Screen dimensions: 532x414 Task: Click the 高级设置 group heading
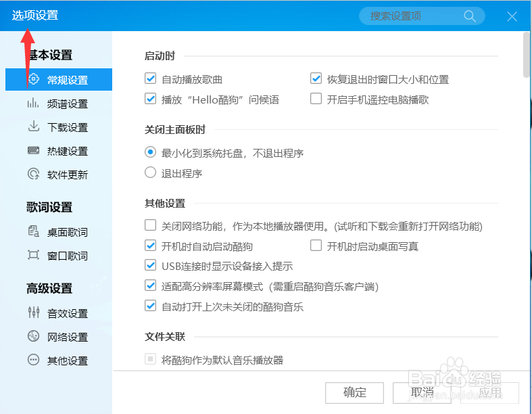(49, 288)
